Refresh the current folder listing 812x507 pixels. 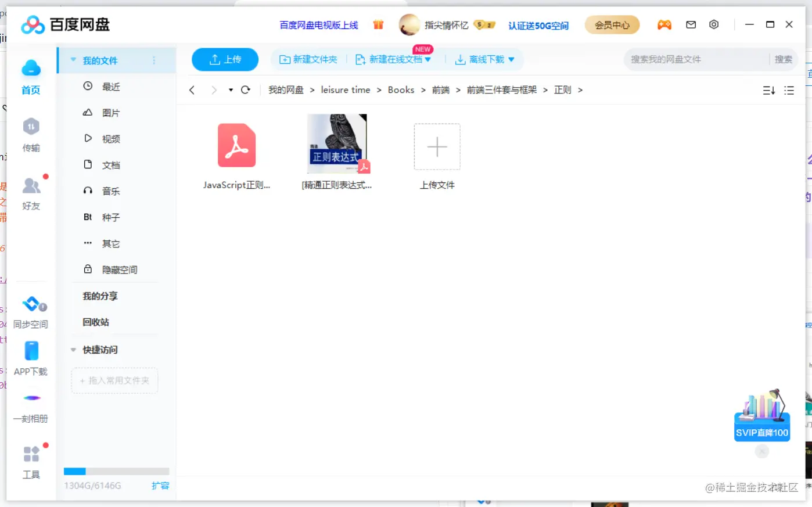[x=245, y=90]
